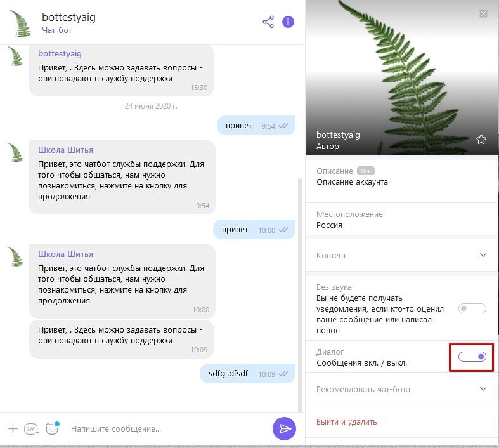
Task: Click the plus attachment icon
Action: click(x=13, y=428)
